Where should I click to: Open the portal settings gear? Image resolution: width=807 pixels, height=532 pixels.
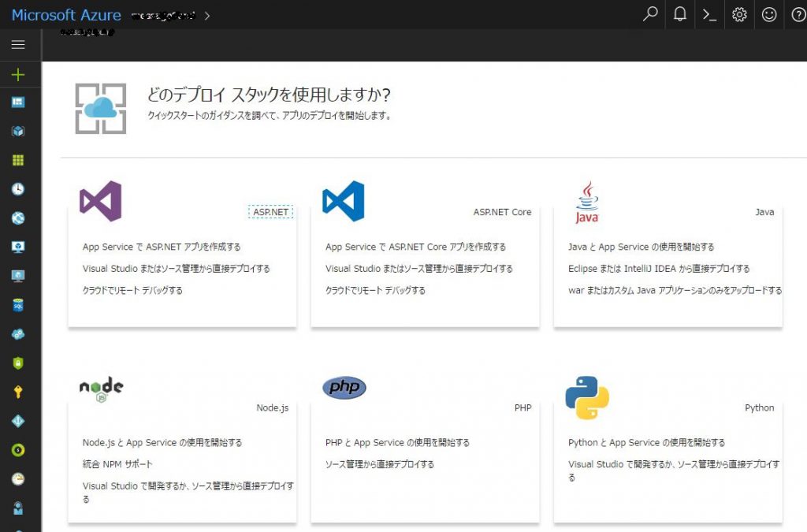pos(739,14)
